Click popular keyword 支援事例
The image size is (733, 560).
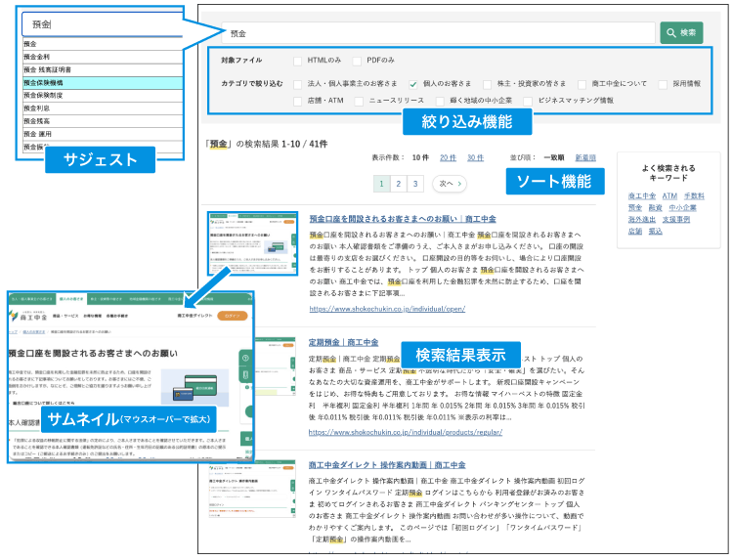point(676,219)
